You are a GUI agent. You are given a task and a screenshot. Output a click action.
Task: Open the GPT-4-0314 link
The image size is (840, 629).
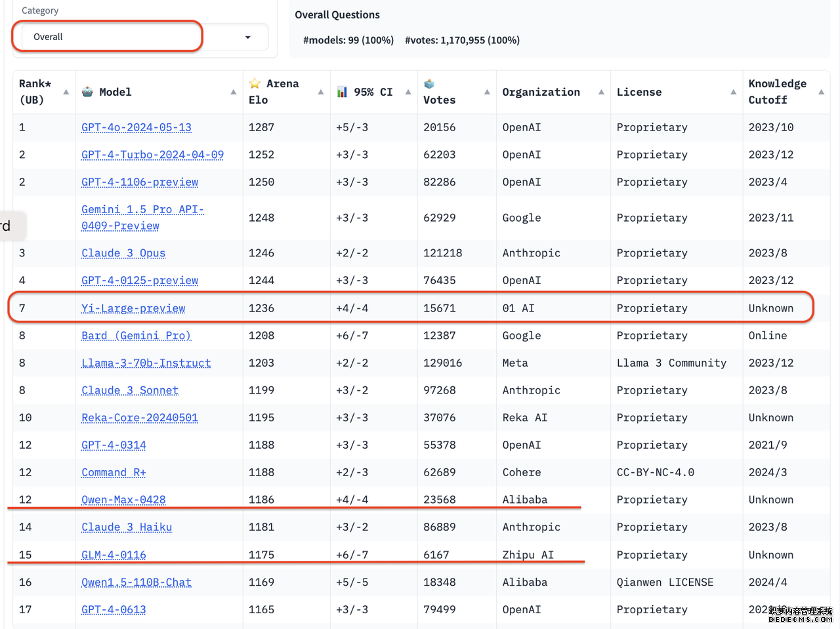pyautogui.click(x=114, y=445)
